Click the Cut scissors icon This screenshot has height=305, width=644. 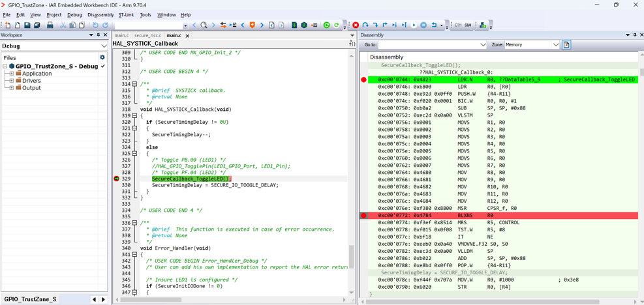[63, 25]
